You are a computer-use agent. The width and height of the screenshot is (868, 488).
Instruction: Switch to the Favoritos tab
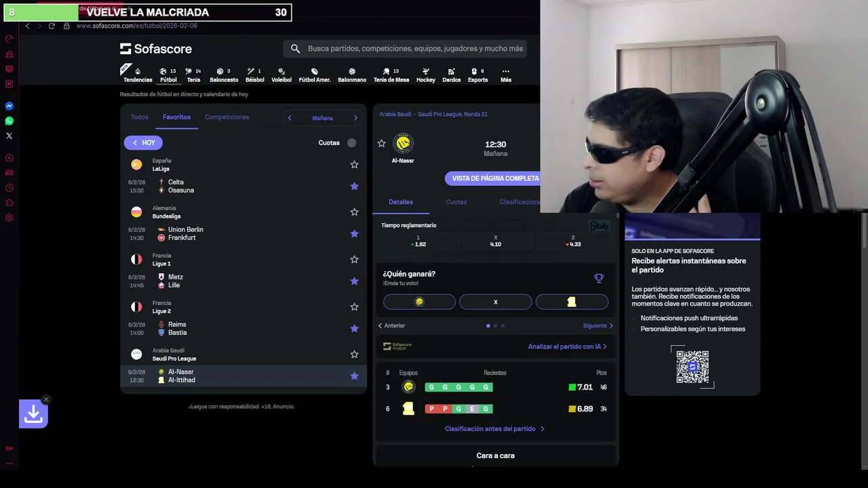pos(176,117)
